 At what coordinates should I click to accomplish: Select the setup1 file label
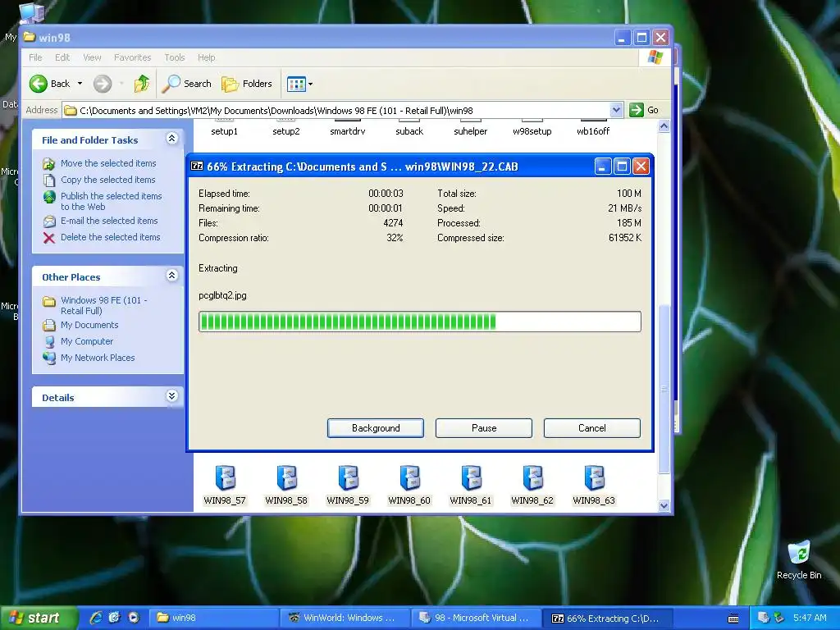pyautogui.click(x=225, y=131)
